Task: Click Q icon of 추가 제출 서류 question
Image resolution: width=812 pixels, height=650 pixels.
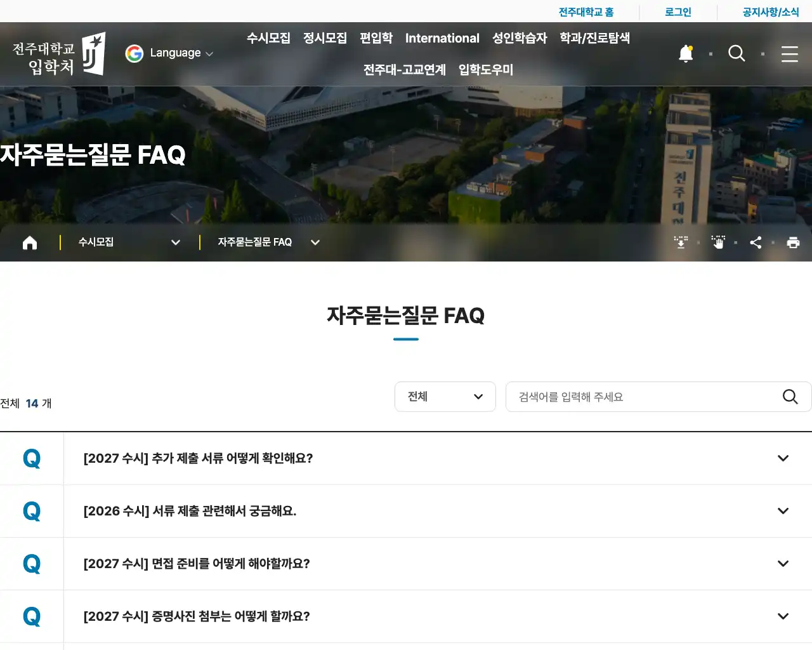Action: (x=32, y=458)
